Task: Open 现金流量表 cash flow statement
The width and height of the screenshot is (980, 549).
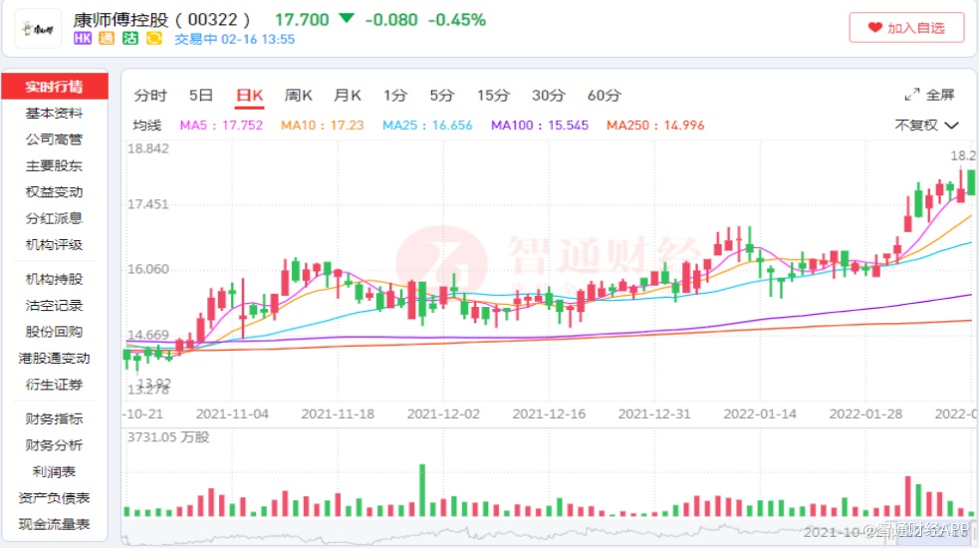Action: click(x=54, y=524)
